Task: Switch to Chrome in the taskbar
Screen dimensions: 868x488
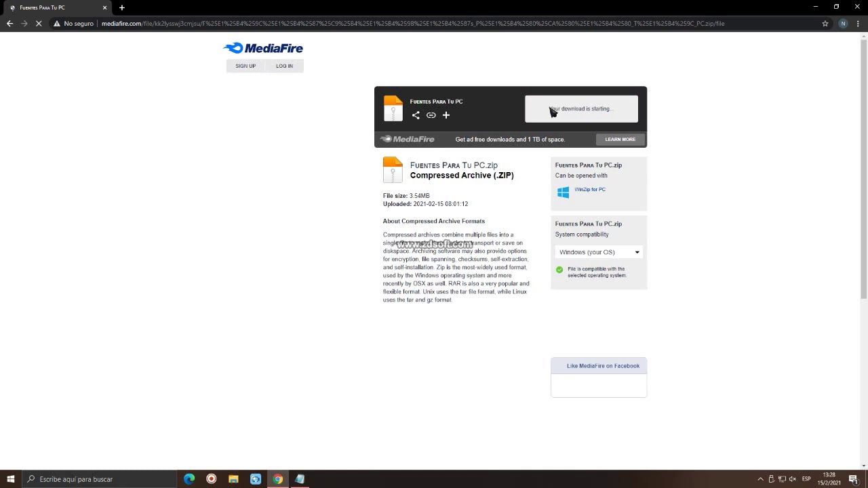Action: click(x=277, y=479)
